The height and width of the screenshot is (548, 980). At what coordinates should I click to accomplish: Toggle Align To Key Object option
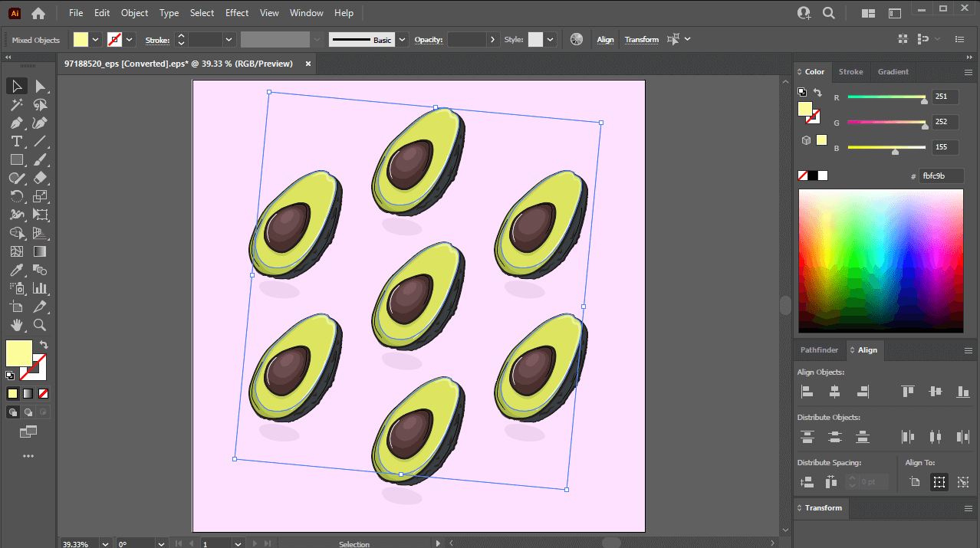click(x=963, y=482)
